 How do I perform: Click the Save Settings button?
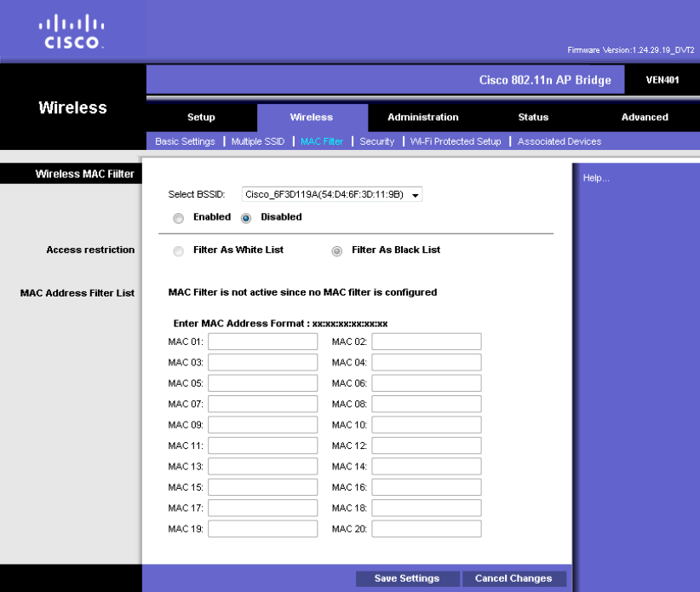(408, 578)
